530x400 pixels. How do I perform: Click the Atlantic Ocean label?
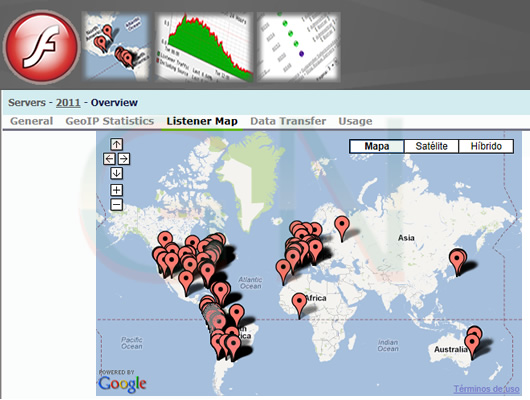pos(250,283)
